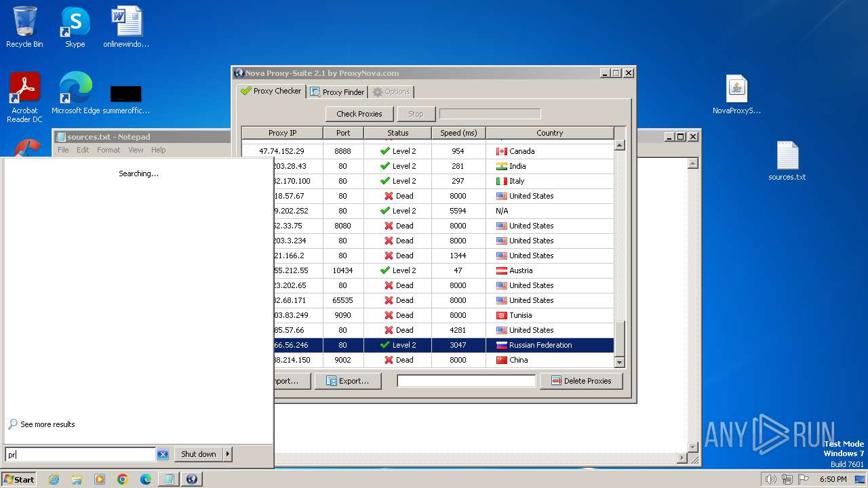Viewport: 868px width, 488px height.
Task: Open the Recycle Bin desktop icon
Action: click(24, 28)
